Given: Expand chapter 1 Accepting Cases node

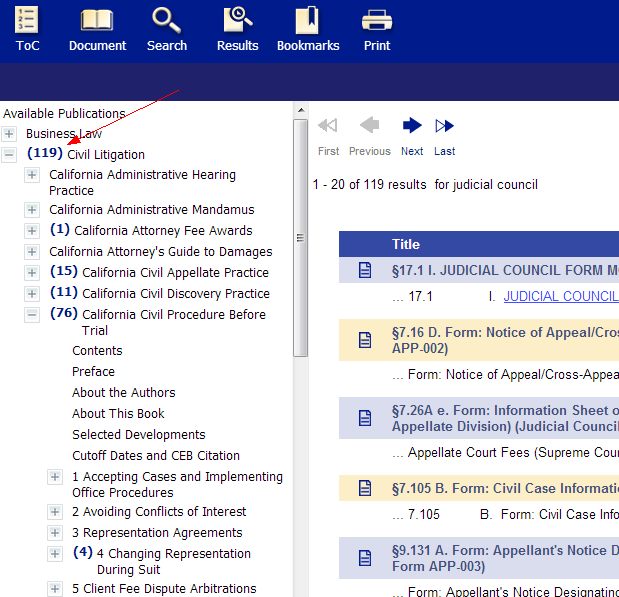Looking at the screenshot, I should (55, 477).
